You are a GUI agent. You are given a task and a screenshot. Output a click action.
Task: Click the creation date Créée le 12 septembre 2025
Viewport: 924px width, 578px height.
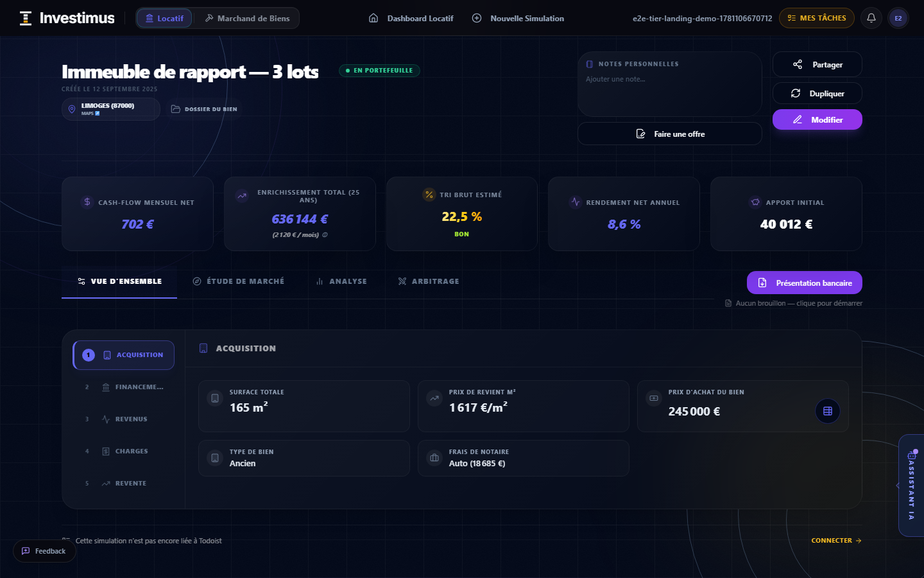coord(110,89)
